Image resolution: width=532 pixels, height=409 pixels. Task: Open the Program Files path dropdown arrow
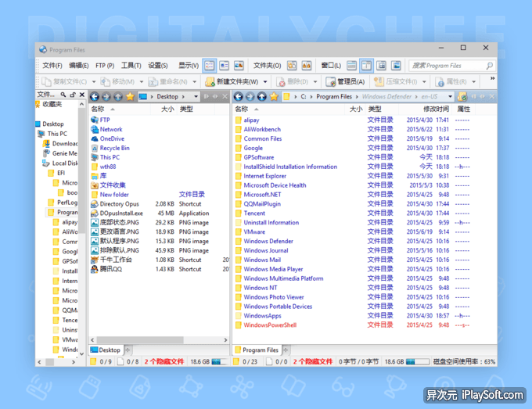tap(450, 97)
